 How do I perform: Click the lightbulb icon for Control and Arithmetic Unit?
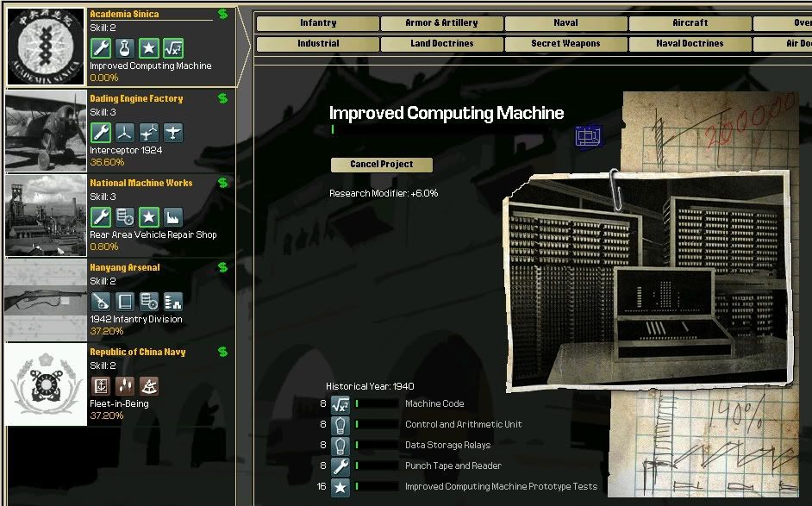tap(340, 424)
